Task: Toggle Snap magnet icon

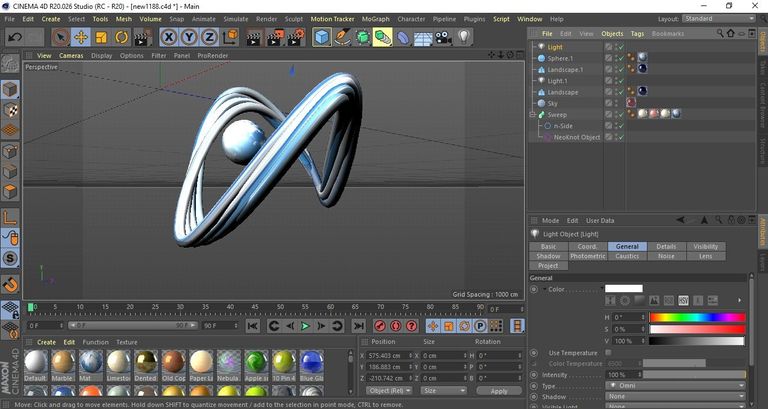Action: pos(10,285)
